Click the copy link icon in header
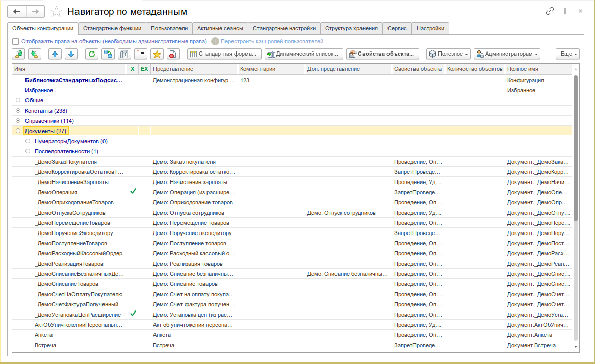 pyautogui.click(x=550, y=11)
